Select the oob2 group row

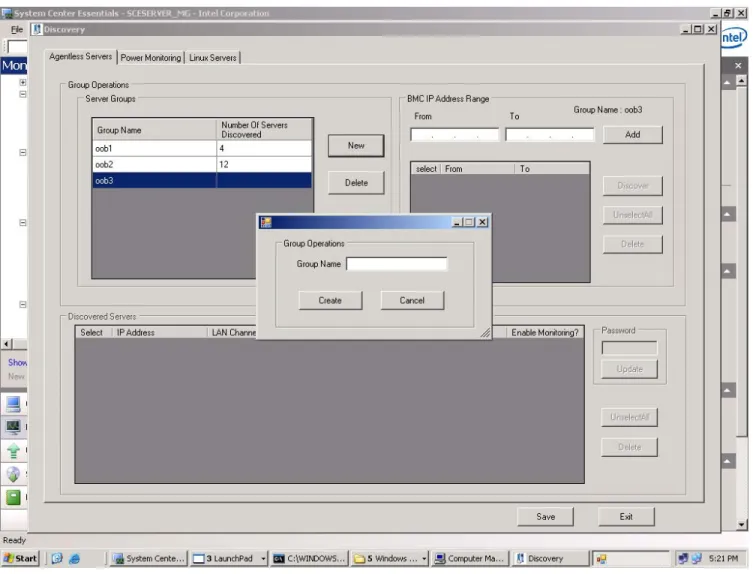(x=202, y=164)
